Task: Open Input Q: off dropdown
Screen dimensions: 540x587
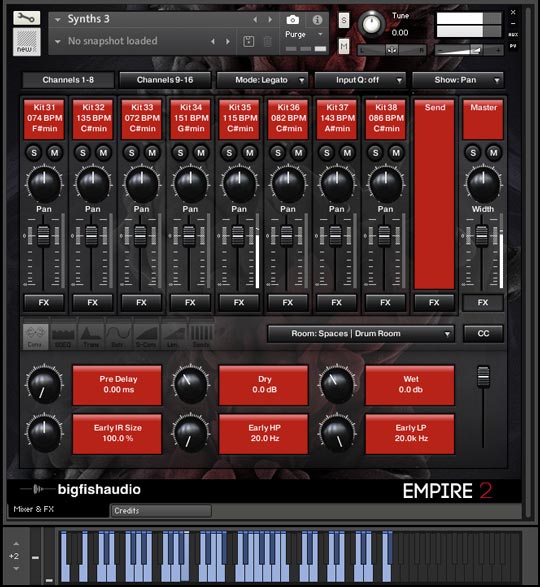Action: pyautogui.click(x=360, y=80)
